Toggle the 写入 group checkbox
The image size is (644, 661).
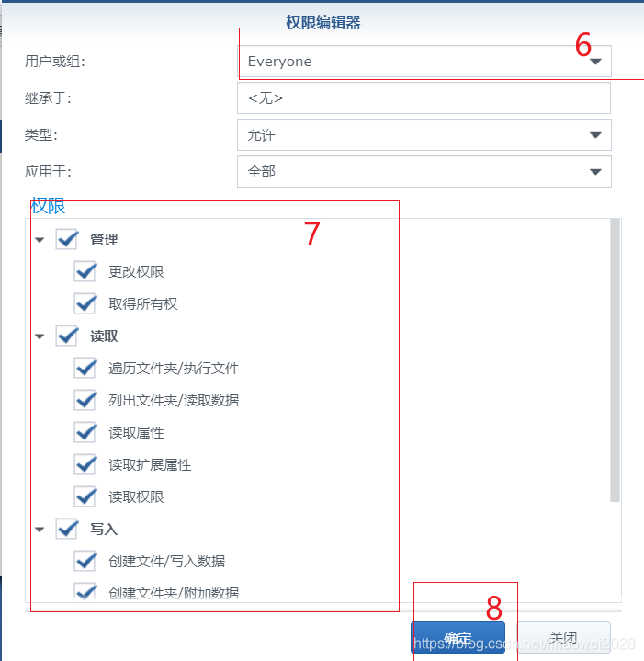[x=66, y=529]
